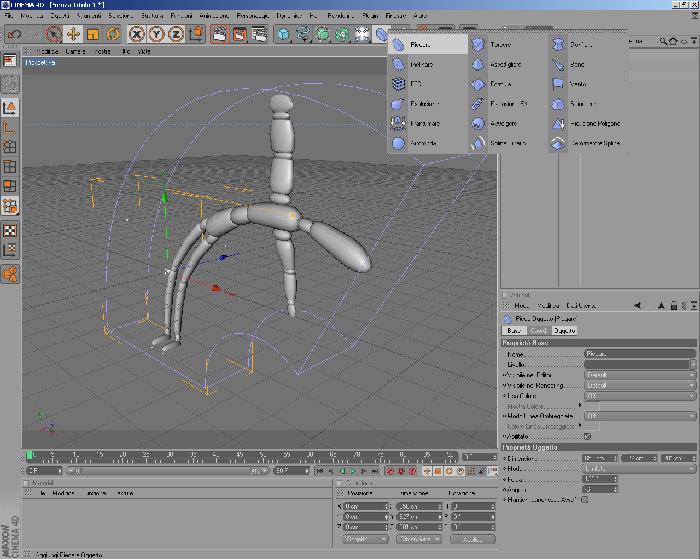
Task: Click the coordinate system cube icon
Action: coord(196,34)
